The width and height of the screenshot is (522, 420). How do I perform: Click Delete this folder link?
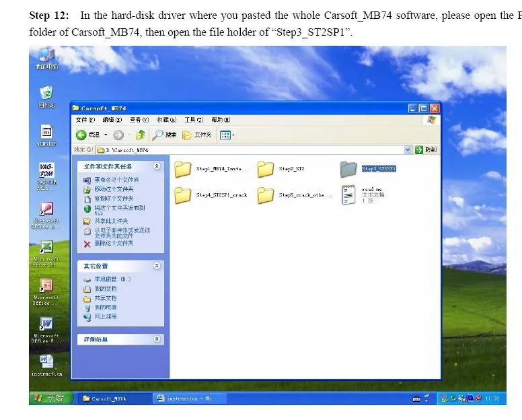point(108,244)
